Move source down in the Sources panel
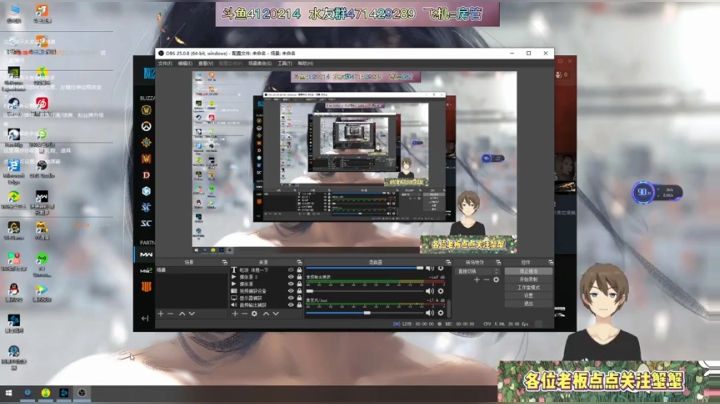720x404 pixels. pos(276,314)
